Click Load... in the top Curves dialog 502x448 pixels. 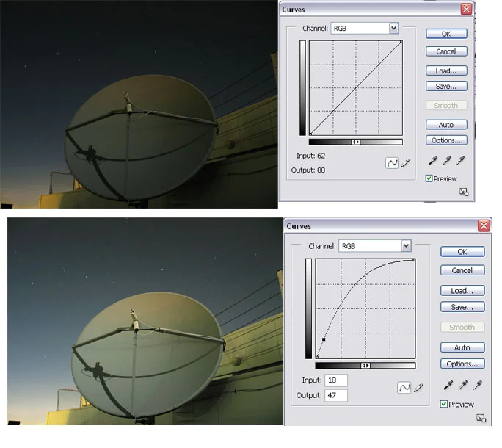coord(445,71)
